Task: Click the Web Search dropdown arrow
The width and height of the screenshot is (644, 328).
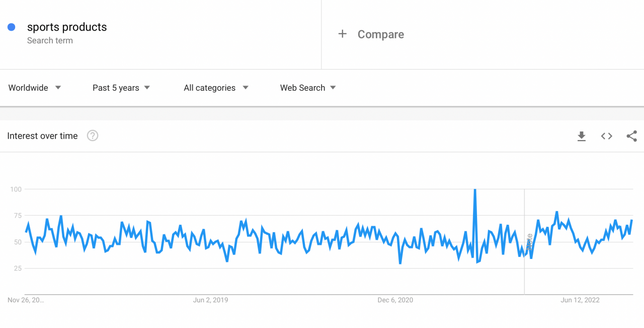Action: [333, 88]
